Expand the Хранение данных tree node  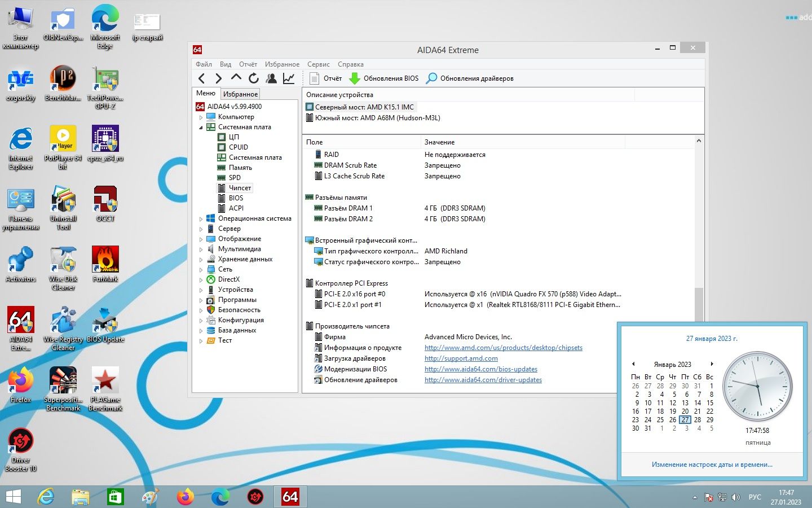click(201, 260)
